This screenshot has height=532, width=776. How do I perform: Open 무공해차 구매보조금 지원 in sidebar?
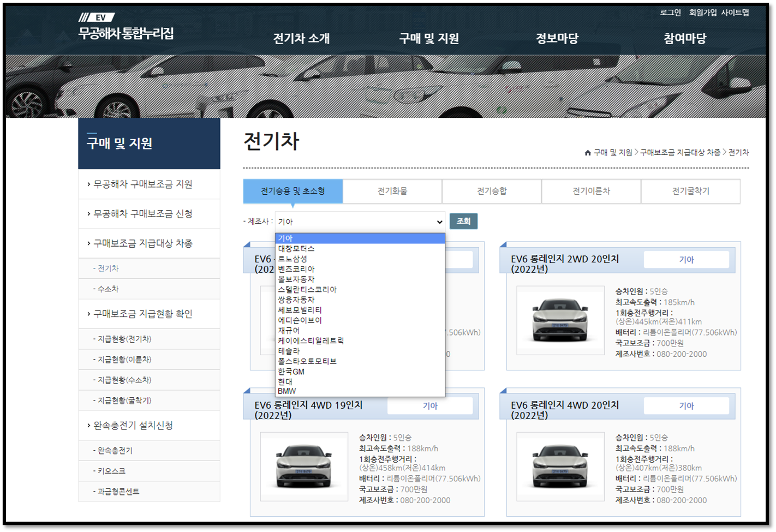(149, 184)
